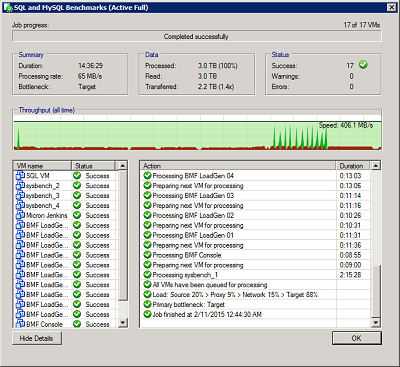Click the OK button
Image resolution: width=400 pixels, height=367 pixels.
pyautogui.click(x=357, y=338)
